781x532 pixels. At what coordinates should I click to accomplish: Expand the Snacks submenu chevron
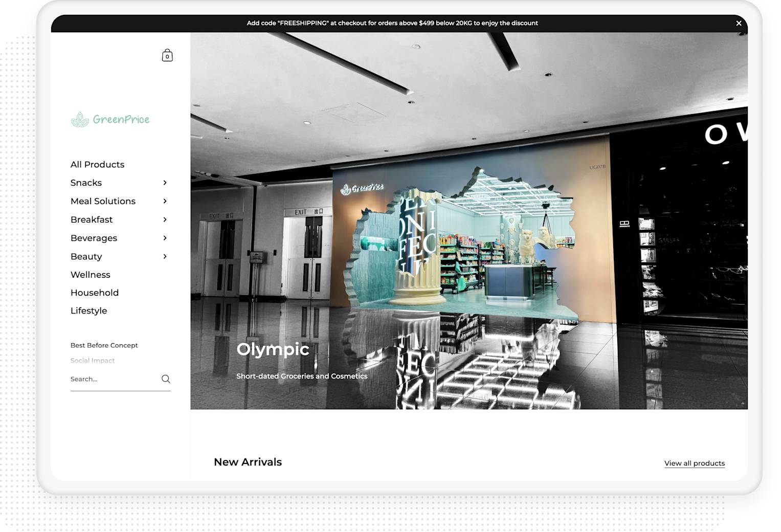pos(165,183)
